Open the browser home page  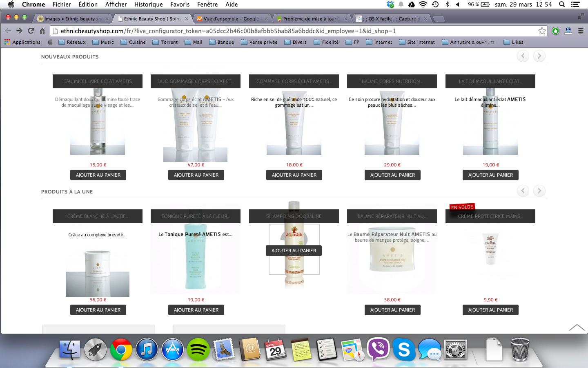click(42, 31)
